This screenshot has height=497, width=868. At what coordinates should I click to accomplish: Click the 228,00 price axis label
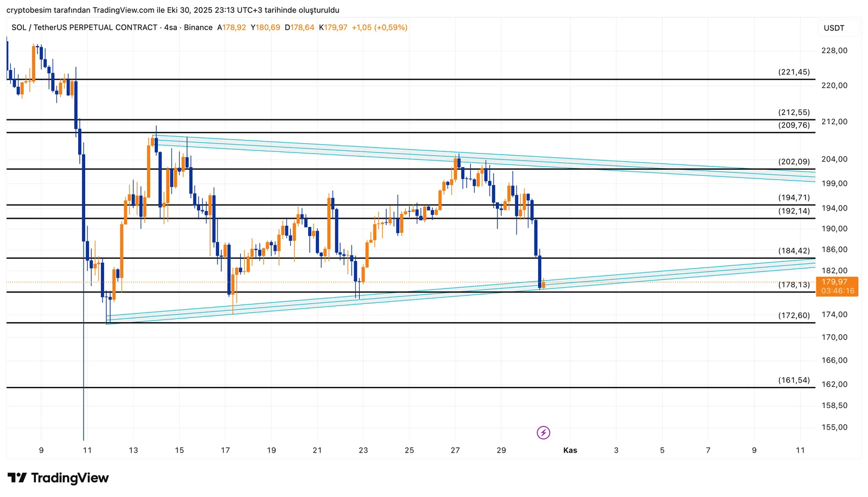click(x=834, y=50)
